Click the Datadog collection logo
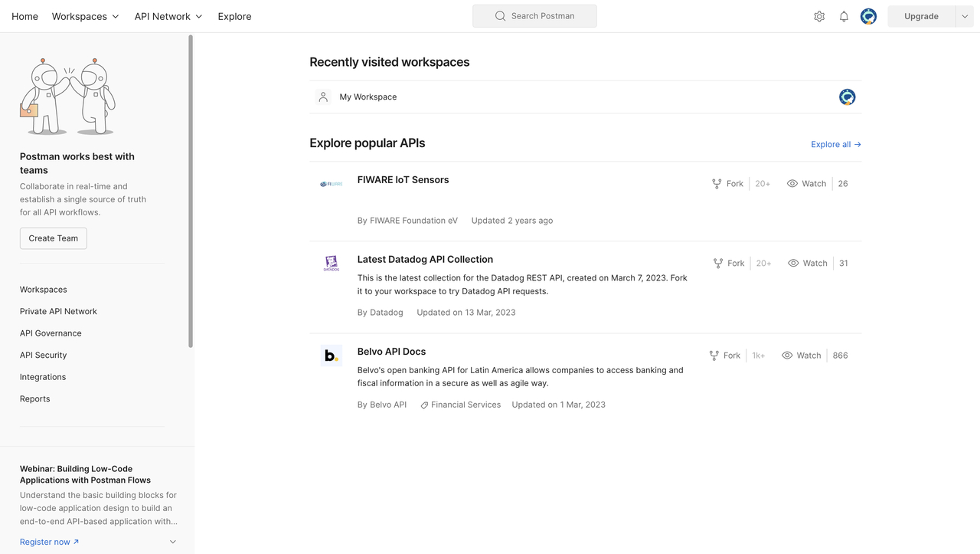This screenshot has height=554, width=980. click(x=331, y=264)
